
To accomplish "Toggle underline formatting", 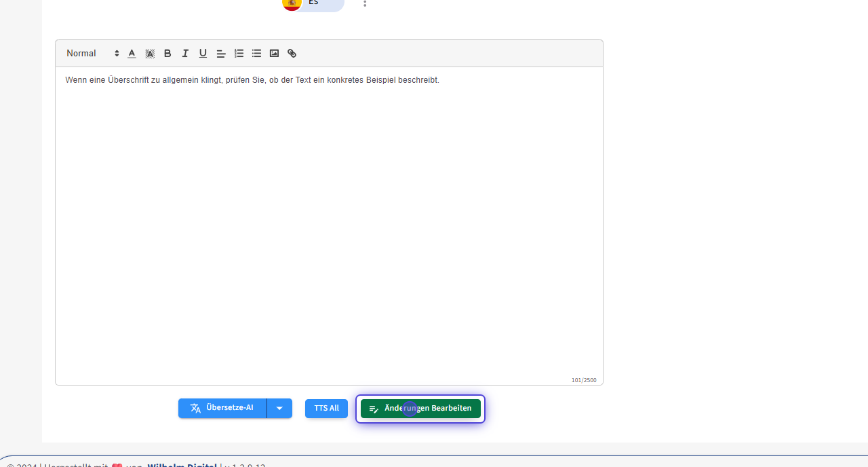I will pyautogui.click(x=203, y=54).
